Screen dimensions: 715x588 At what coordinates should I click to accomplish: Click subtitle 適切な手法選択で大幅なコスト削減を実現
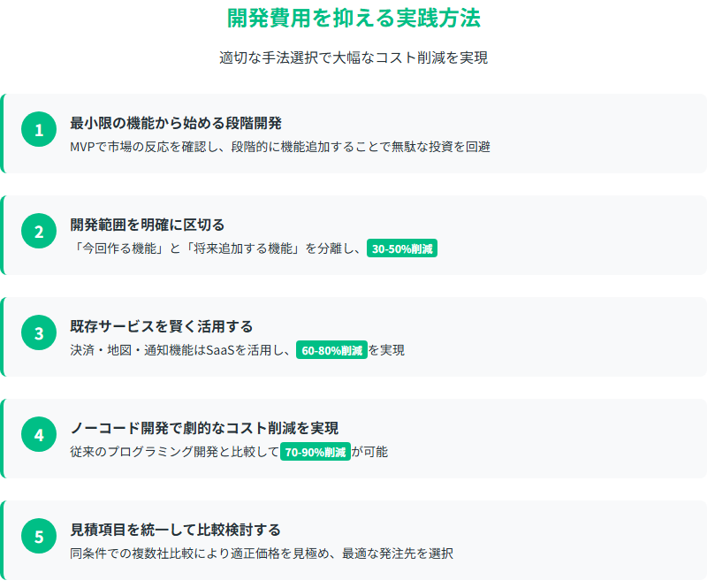click(x=354, y=58)
